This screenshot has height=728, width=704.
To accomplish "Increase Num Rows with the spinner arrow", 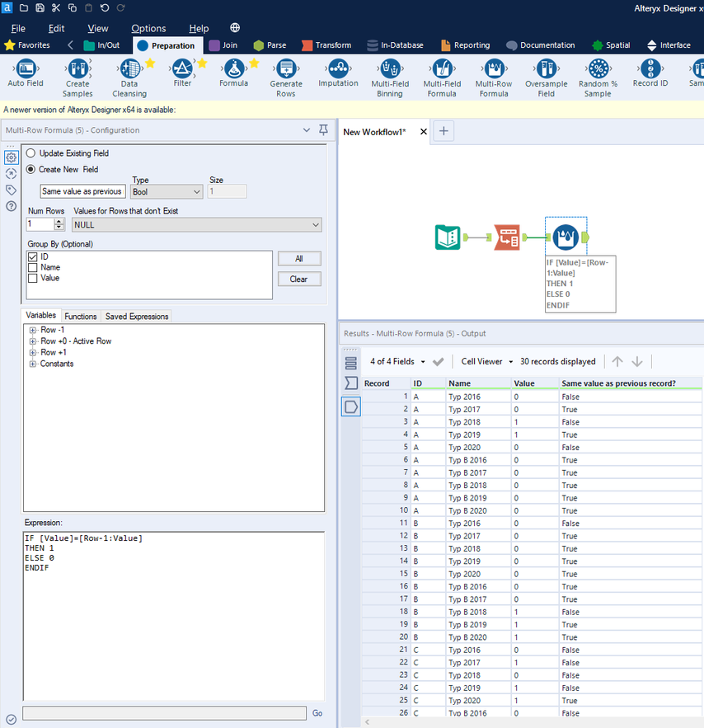I will pyautogui.click(x=59, y=221).
